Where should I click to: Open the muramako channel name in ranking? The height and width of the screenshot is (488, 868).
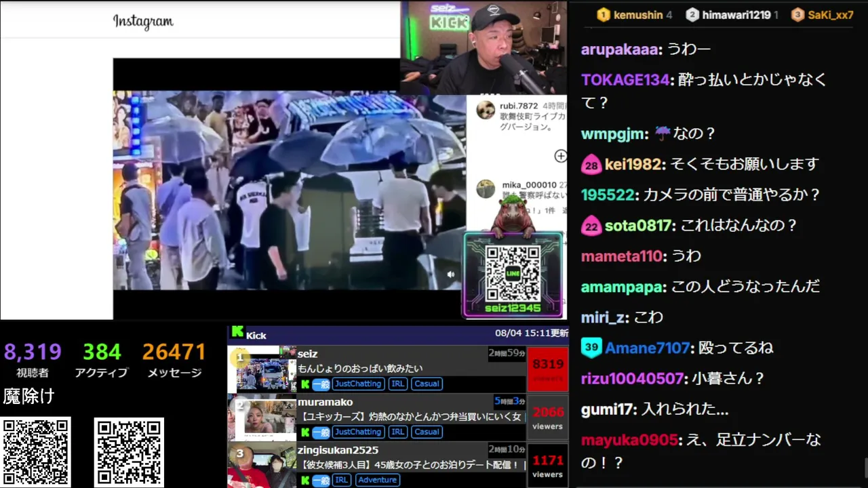coord(325,403)
